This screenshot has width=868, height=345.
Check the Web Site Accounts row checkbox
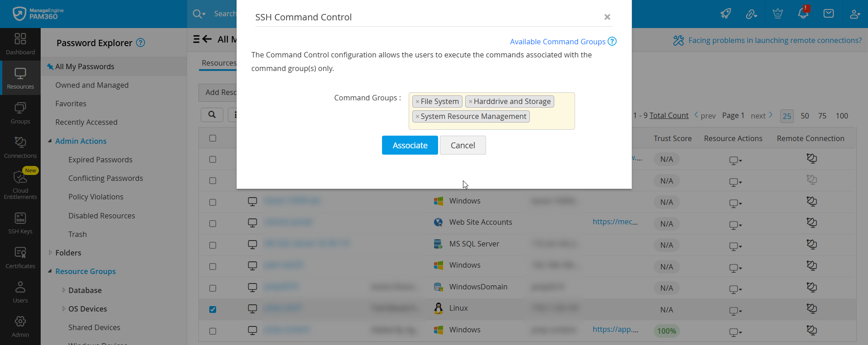coord(212,224)
